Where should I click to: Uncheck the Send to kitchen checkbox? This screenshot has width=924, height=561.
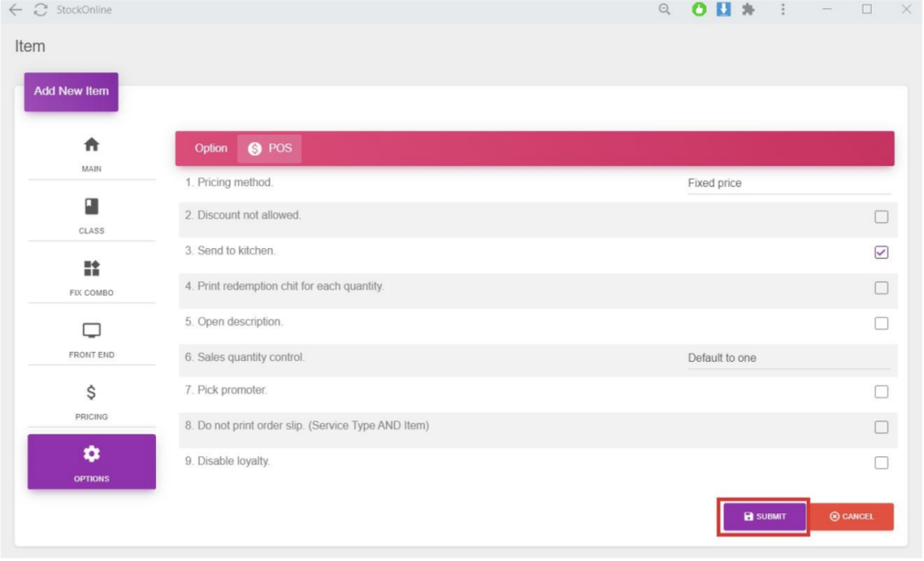(881, 253)
